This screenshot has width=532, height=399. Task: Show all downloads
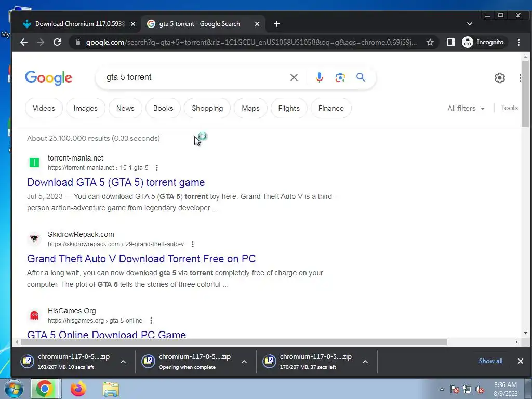pos(490,361)
